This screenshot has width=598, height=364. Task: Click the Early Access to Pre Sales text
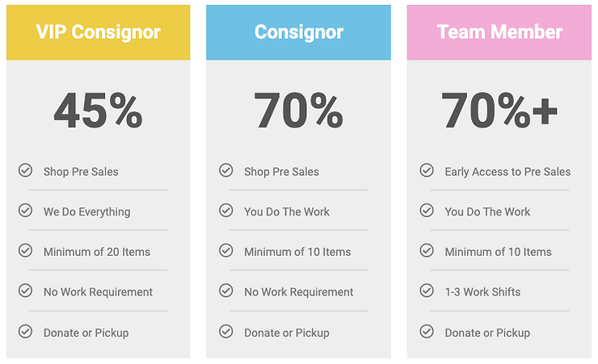tap(507, 172)
